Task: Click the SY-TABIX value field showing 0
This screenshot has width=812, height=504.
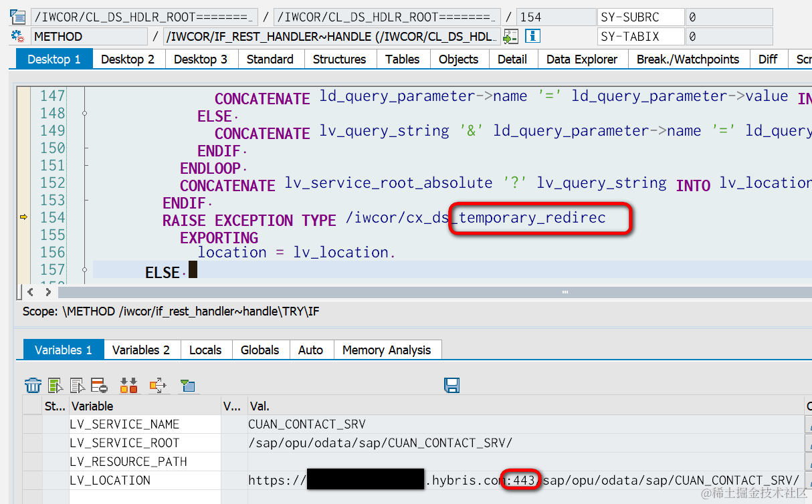Action: pos(729,37)
